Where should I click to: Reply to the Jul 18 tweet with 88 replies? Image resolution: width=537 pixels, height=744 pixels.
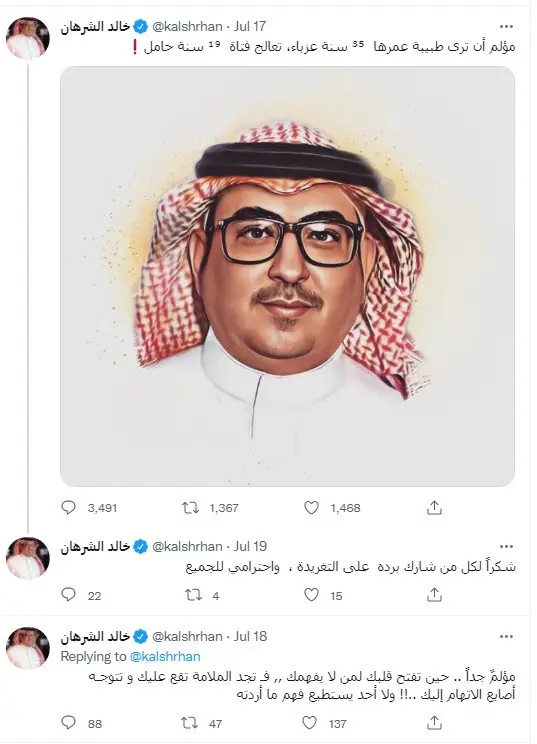(69, 722)
